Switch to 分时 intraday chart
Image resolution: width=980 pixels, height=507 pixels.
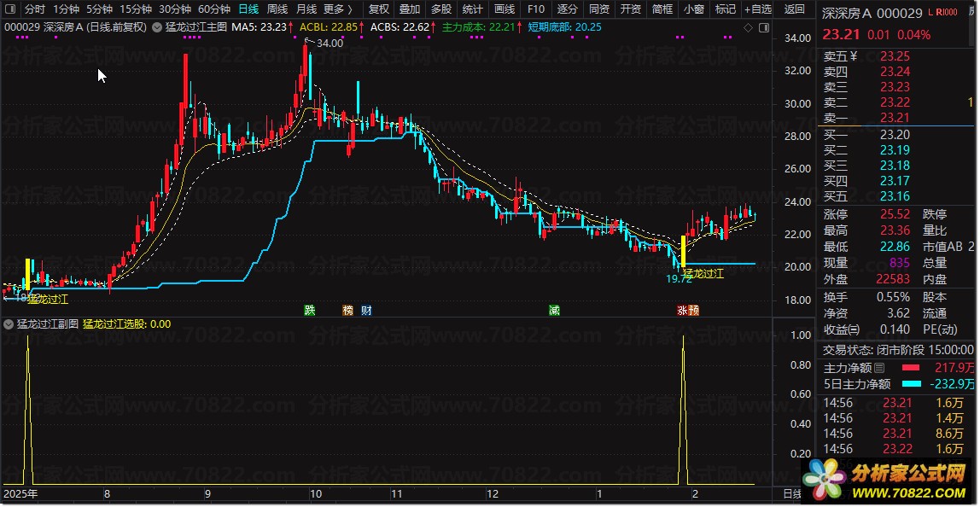point(35,9)
